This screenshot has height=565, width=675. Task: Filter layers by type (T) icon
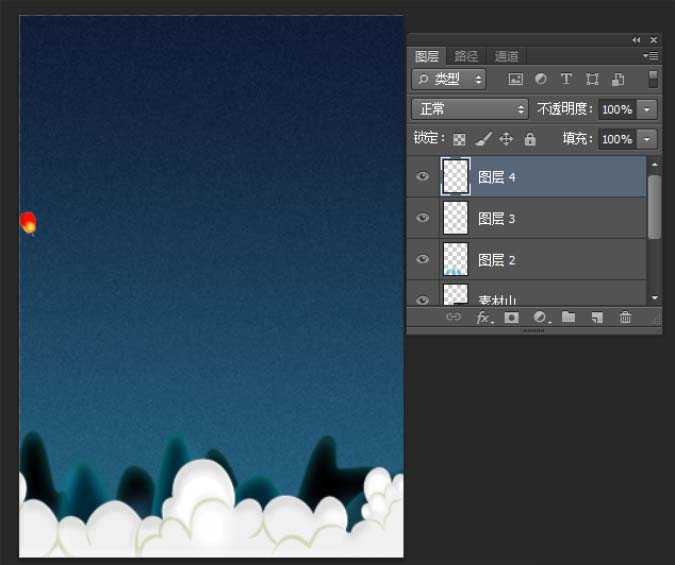566,79
